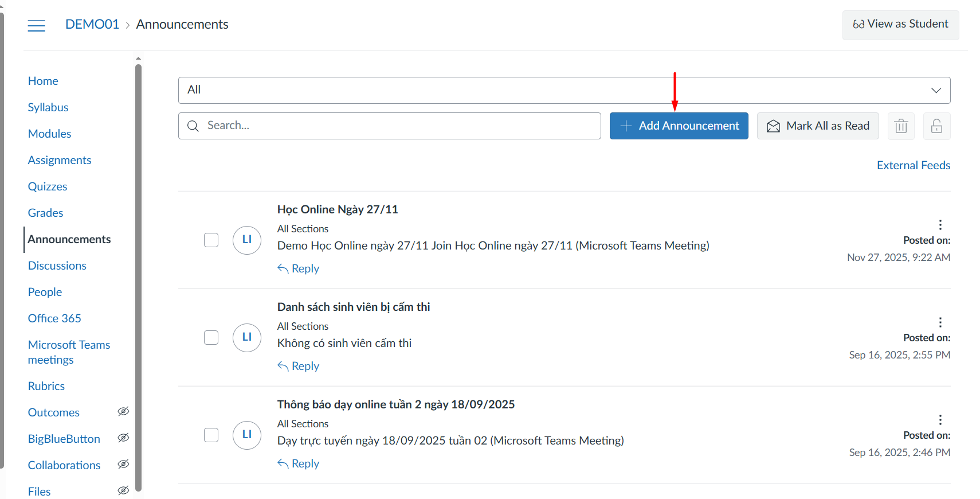Viewport: 980px width, 499px height.
Task: Go to Microsoft Teams meetings page
Action: tap(69, 352)
